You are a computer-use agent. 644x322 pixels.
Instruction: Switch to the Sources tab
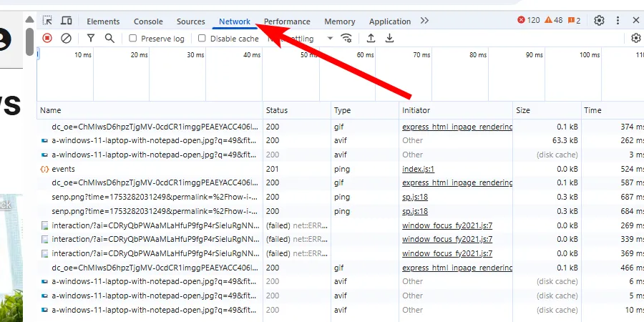[x=190, y=21]
